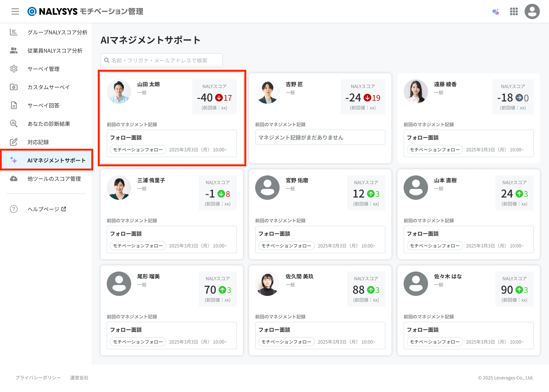Open AIマネジメントサポート sidebar item
Image resolution: width=549 pixels, height=392 pixels.
point(56,160)
